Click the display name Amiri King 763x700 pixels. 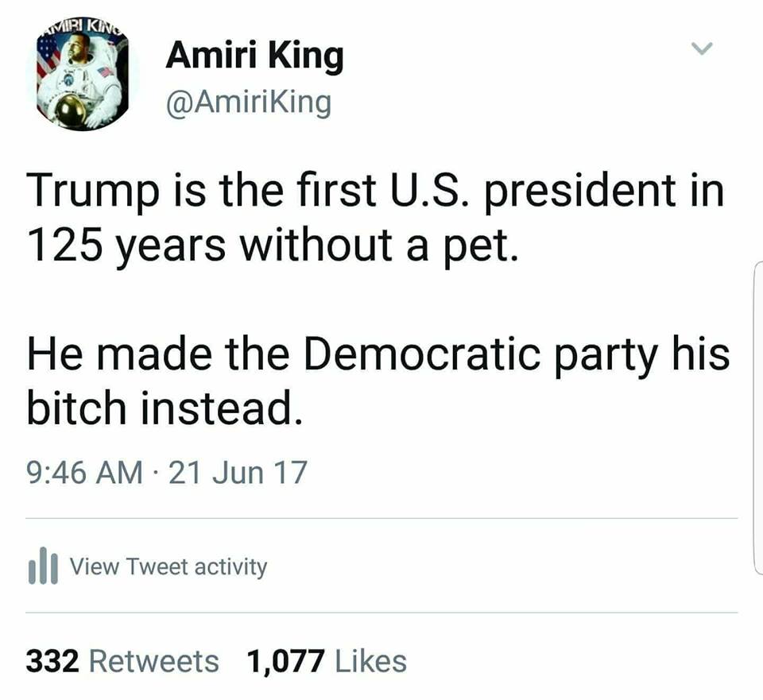click(x=254, y=58)
